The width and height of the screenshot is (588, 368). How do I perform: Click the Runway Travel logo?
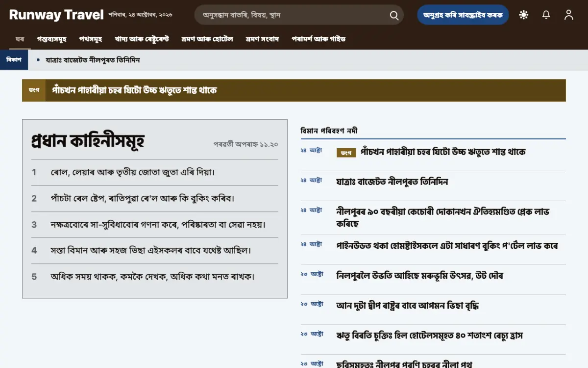(56, 15)
